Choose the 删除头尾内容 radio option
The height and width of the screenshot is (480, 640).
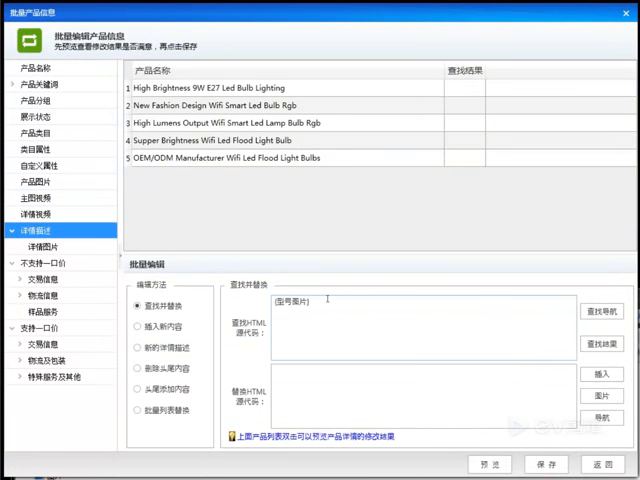coord(137,368)
